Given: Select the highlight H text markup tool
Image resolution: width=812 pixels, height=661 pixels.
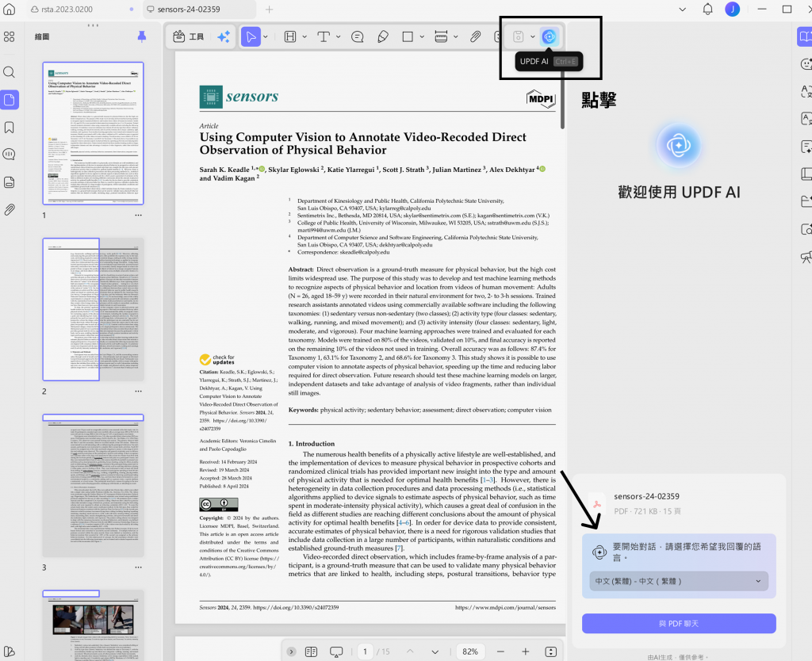Looking at the screenshot, I should tap(290, 36).
